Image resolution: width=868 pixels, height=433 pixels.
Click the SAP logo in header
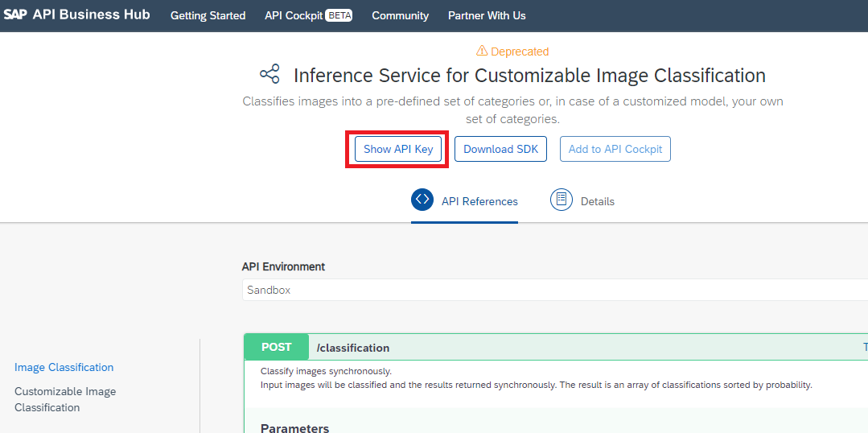[x=15, y=15]
